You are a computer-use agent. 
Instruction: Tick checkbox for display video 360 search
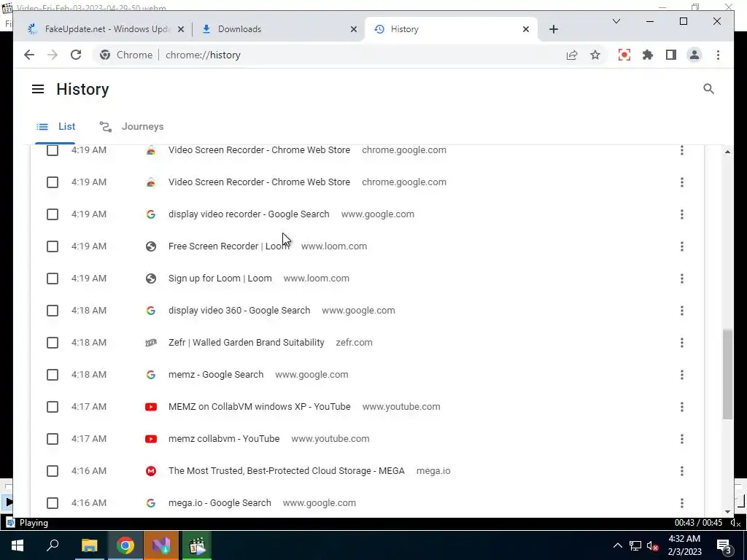[53, 311]
